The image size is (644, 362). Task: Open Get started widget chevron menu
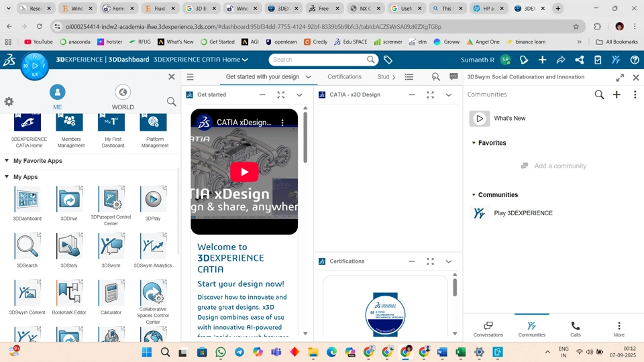299,95
